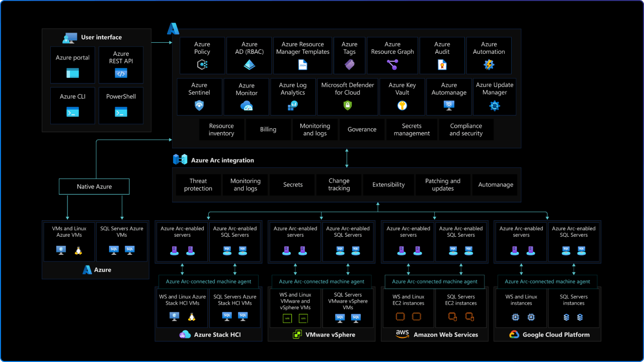Click the Azure Sentinel shield icon
Image resolution: width=644 pixels, height=362 pixels.
[x=199, y=106]
